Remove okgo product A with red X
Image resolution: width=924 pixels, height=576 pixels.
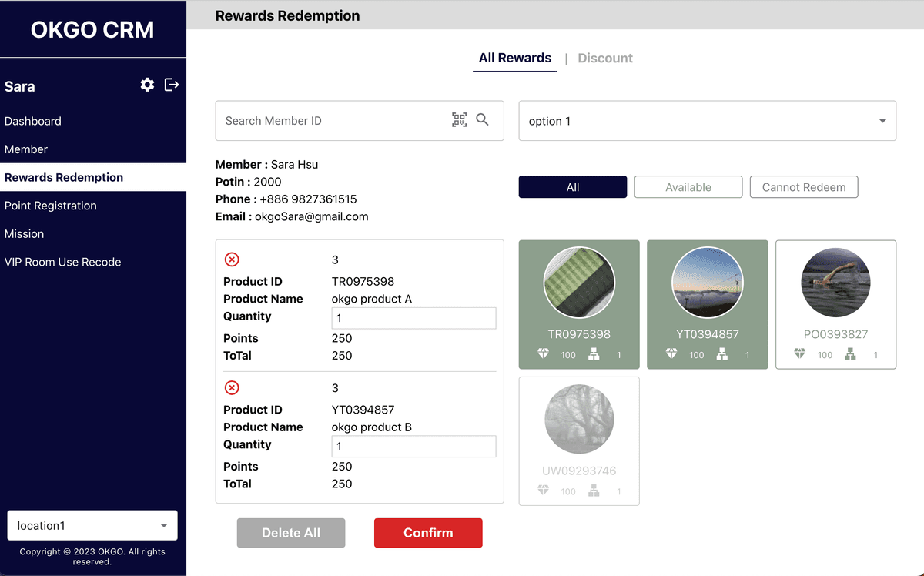(x=232, y=260)
